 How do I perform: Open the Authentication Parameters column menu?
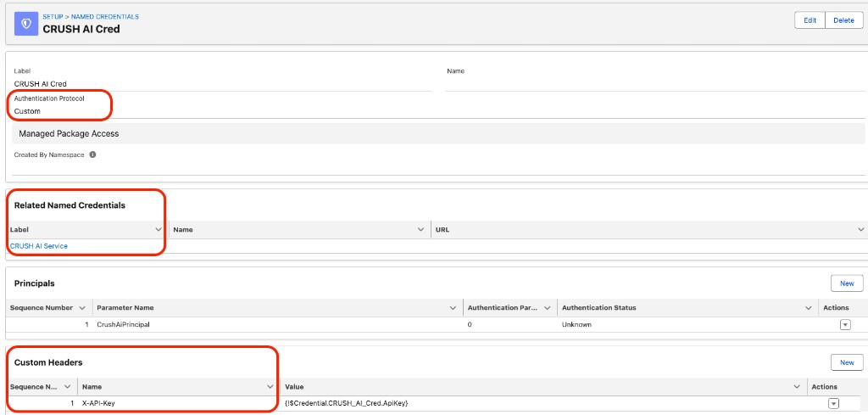(x=547, y=307)
